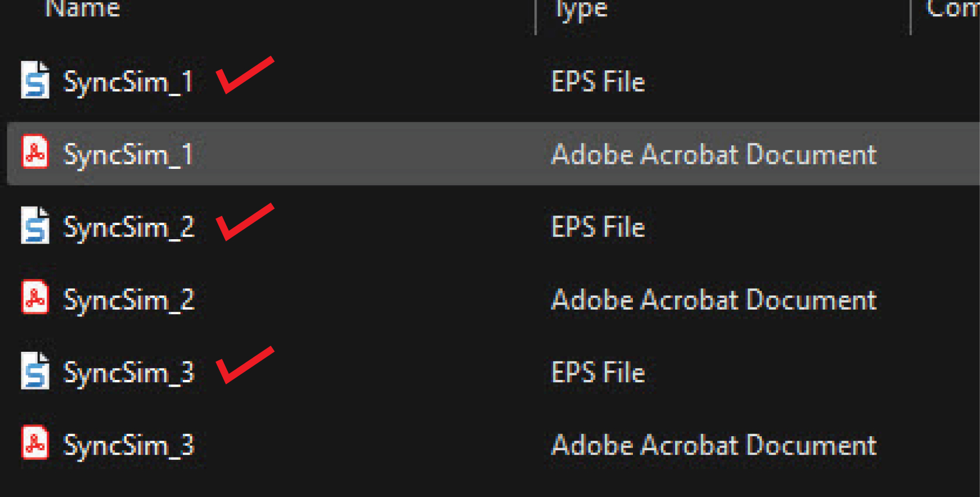
Task: Sort files by the Type column header
Action: 581,9
